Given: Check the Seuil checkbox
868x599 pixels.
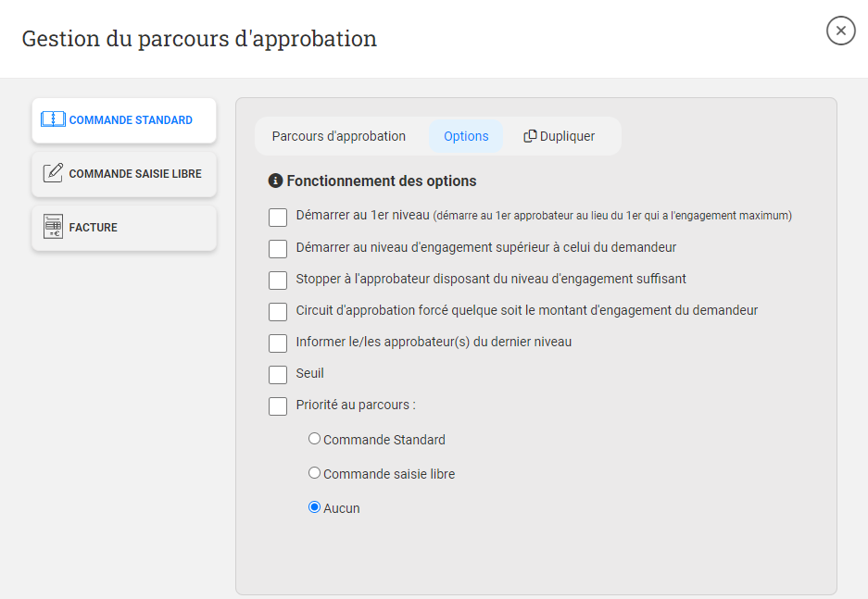Looking at the screenshot, I should point(278,375).
